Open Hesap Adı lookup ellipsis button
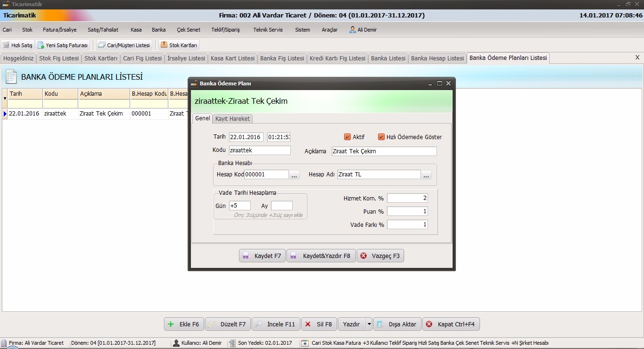The width and height of the screenshot is (644, 349). (426, 175)
